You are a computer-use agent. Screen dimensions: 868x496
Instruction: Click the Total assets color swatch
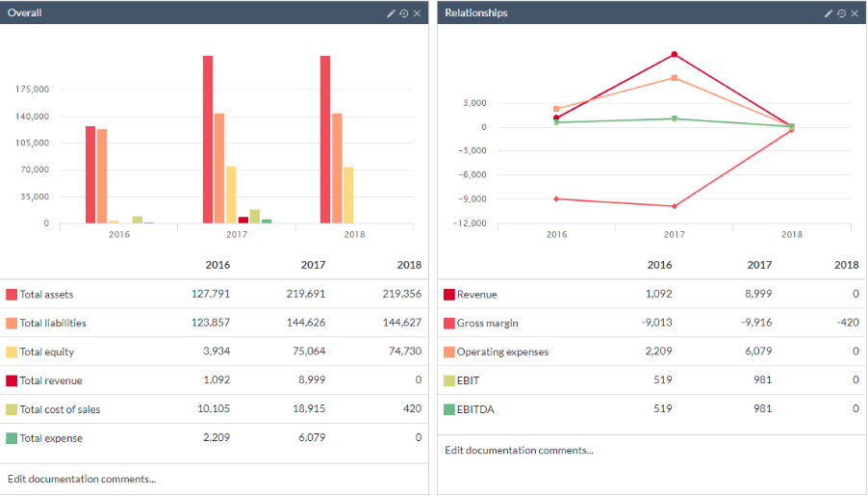coord(12,295)
